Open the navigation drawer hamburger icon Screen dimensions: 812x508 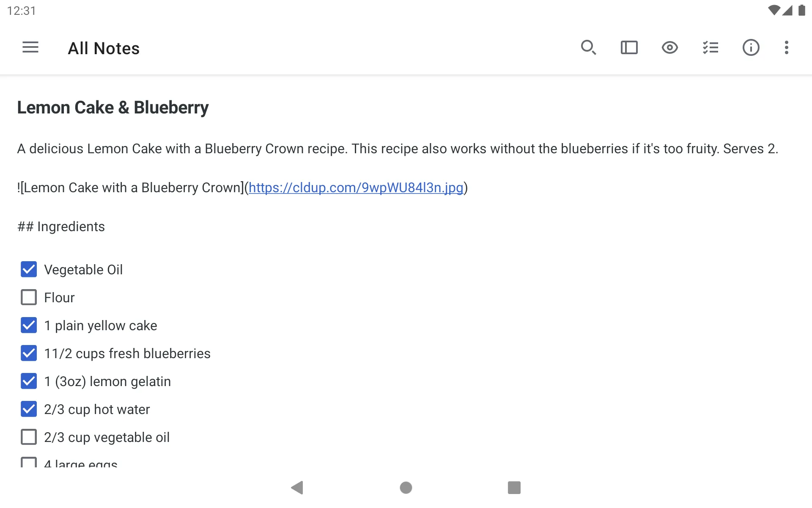30,47
